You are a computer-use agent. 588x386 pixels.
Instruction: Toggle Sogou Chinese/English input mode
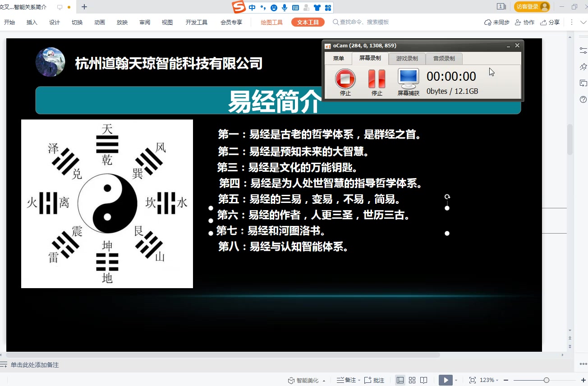pyautogui.click(x=252, y=8)
